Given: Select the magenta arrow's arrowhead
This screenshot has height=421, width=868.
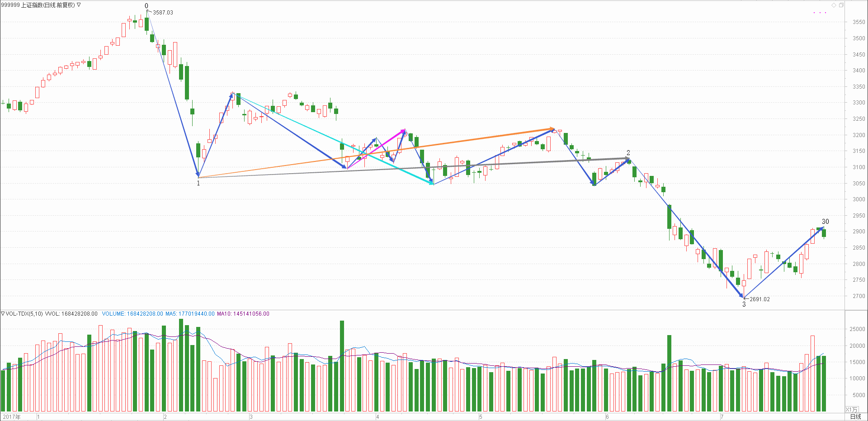Looking at the screenshot, I should pos(403,131).
